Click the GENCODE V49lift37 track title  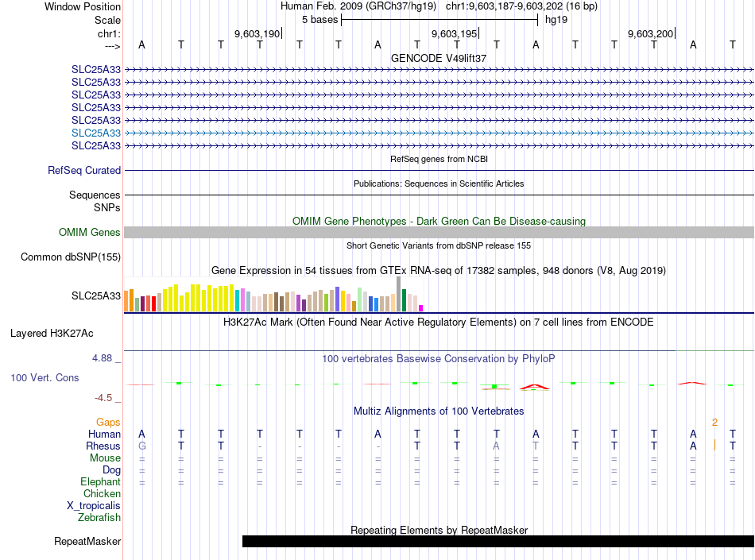pyautogui.click(x=439, y=58)
